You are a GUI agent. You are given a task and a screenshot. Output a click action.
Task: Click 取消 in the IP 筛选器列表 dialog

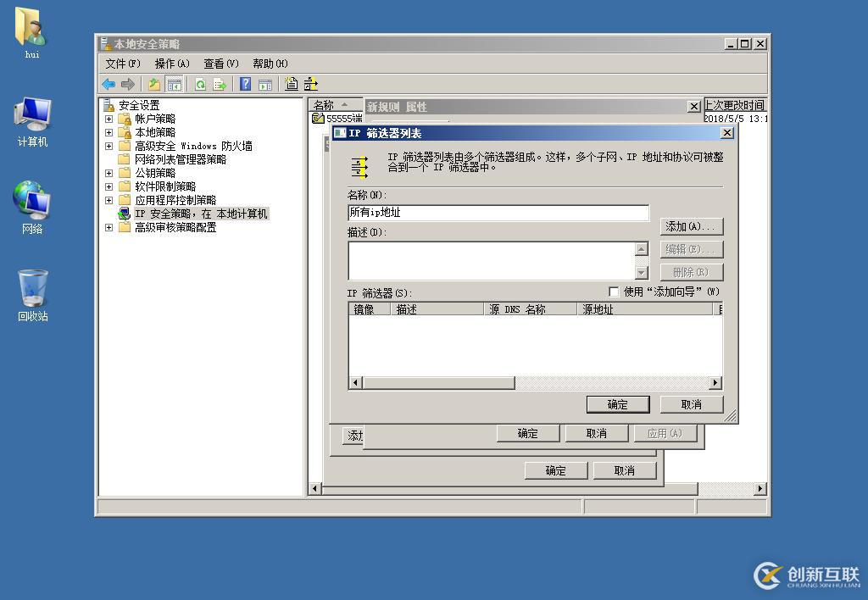(x=692, y=404)
